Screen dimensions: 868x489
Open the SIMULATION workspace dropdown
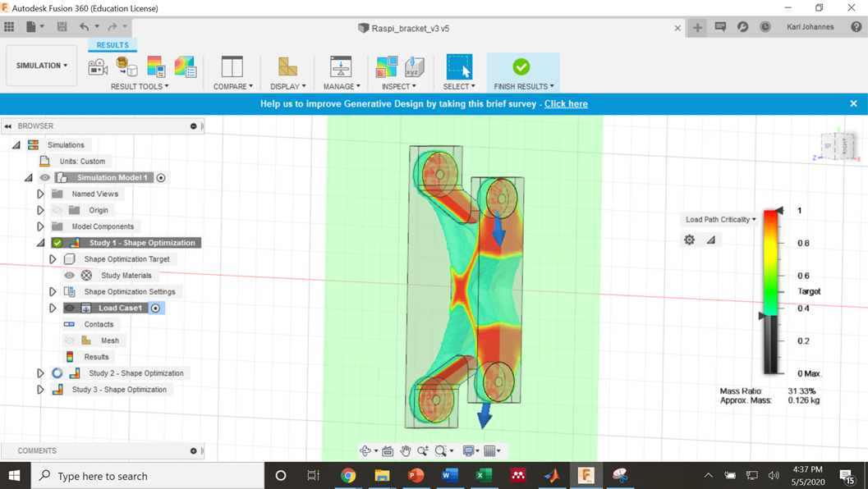pyautogui.click(x=42, y=66)
